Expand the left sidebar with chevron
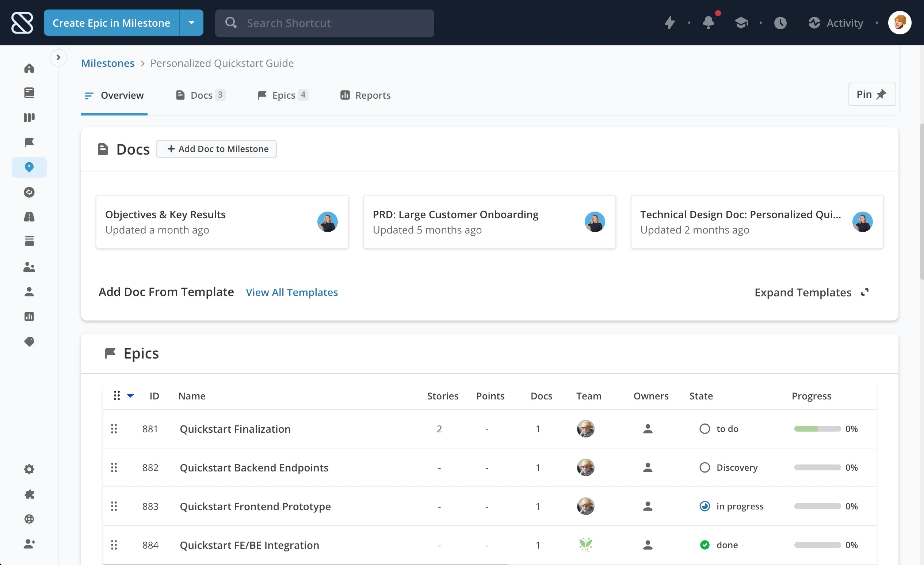 pos(58,57)
